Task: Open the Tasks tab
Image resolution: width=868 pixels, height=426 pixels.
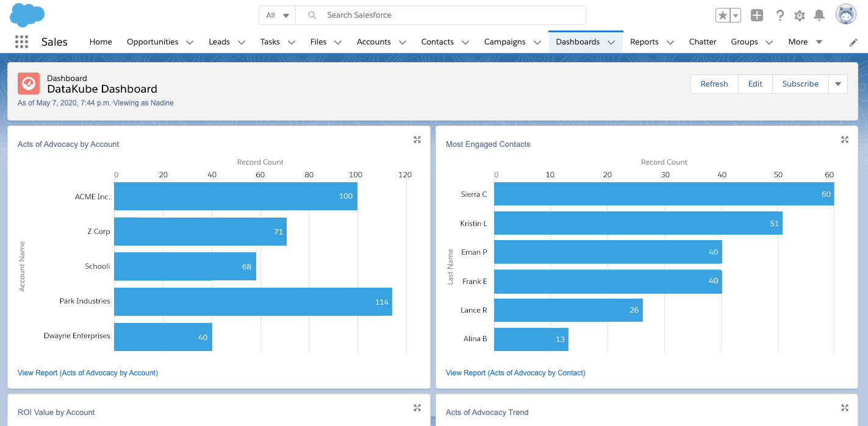Action: (x=270, y=41)
